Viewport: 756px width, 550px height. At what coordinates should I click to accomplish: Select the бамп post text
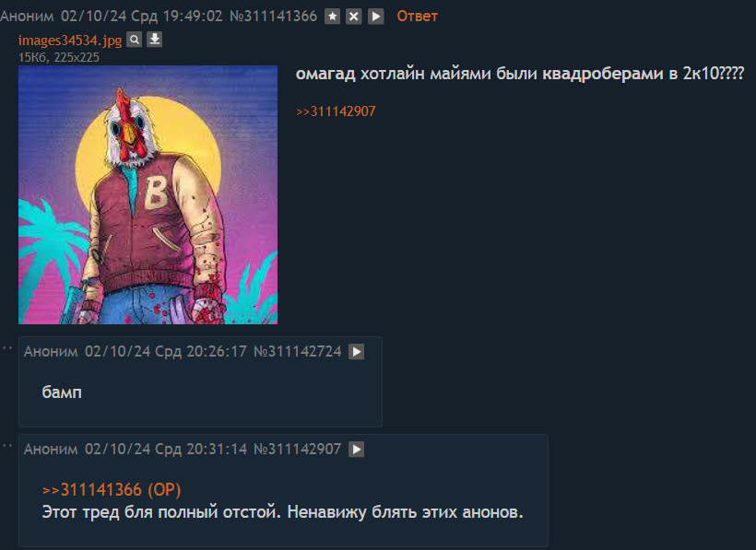click(x=62, y=392)
